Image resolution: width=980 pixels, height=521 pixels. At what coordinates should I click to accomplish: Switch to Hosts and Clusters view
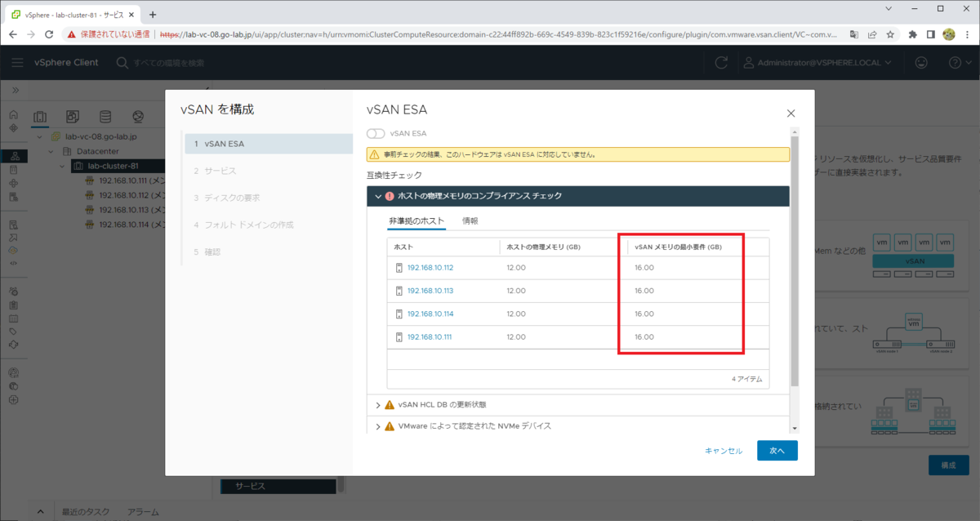point(40,117)
